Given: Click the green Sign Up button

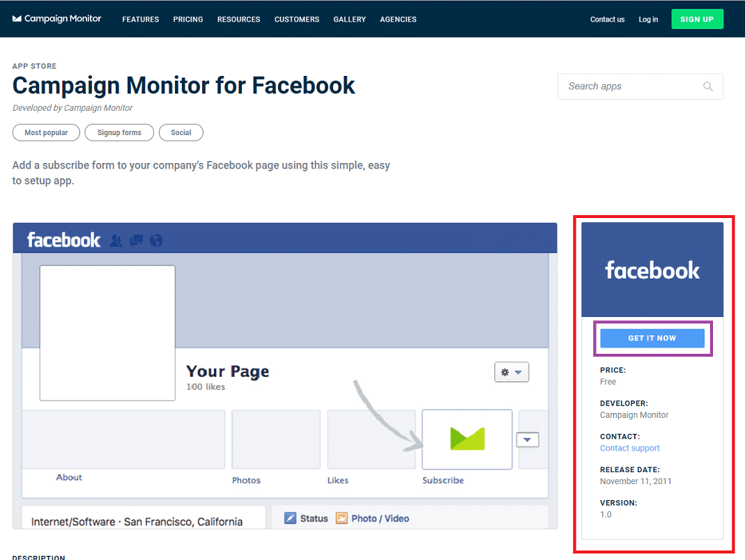Looking at the screenshot, I should (697, 19).
